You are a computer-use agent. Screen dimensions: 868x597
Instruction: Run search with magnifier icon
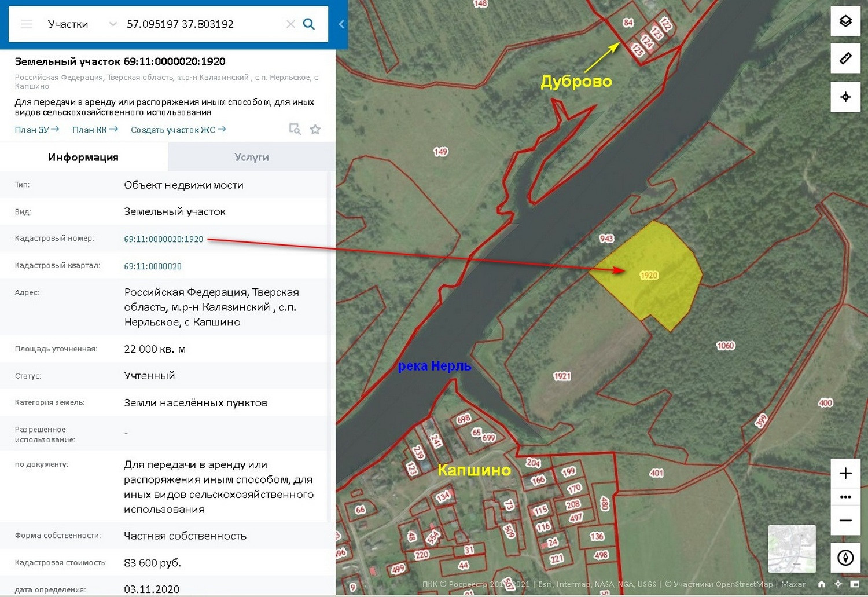tap(309, 24)
